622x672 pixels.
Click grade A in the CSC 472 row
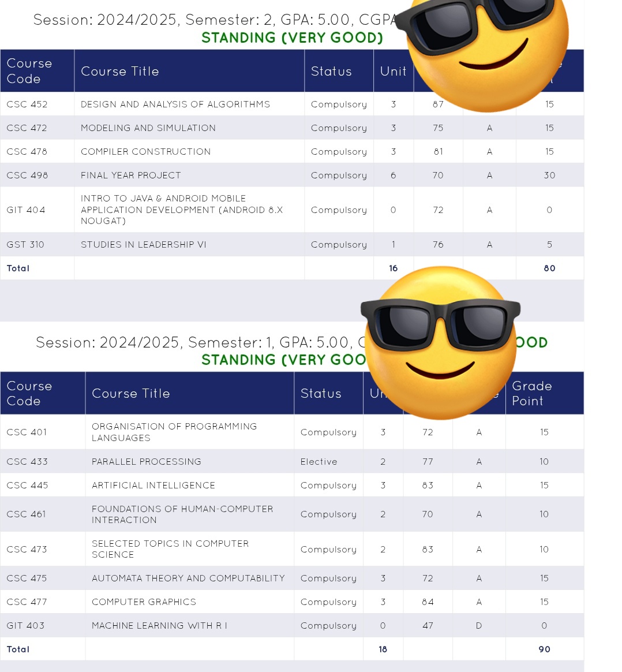489,128
